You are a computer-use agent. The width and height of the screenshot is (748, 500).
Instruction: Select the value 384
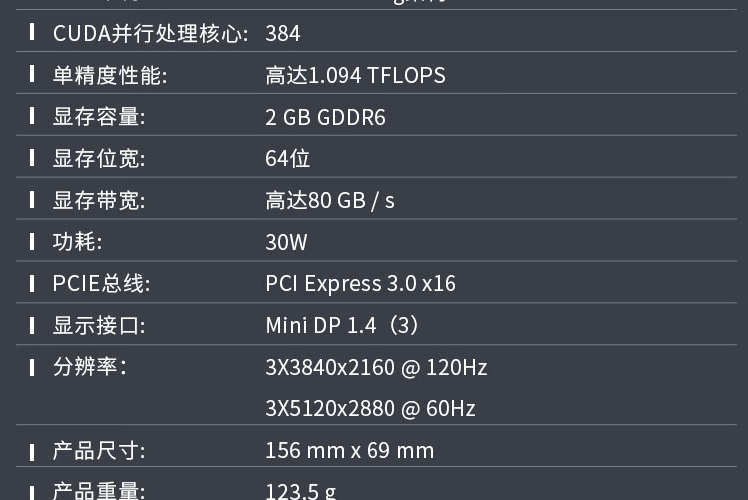(283, 34)
